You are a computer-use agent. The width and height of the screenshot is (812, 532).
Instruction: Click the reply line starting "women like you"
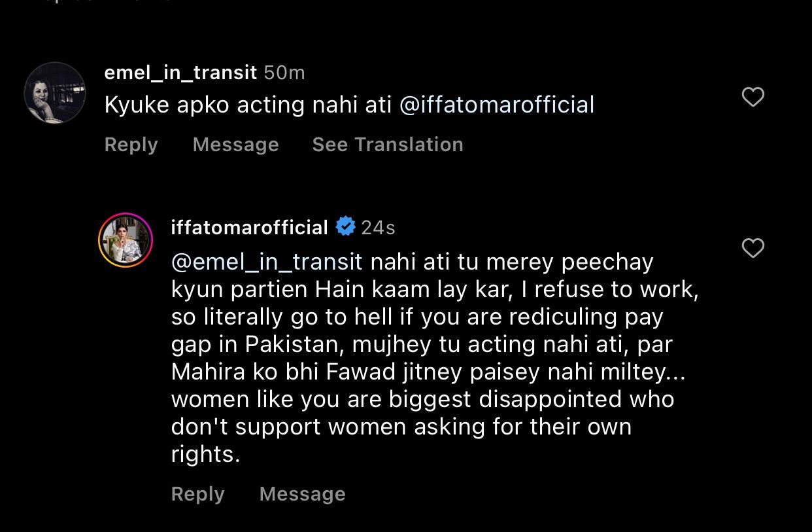coord(422,399)
